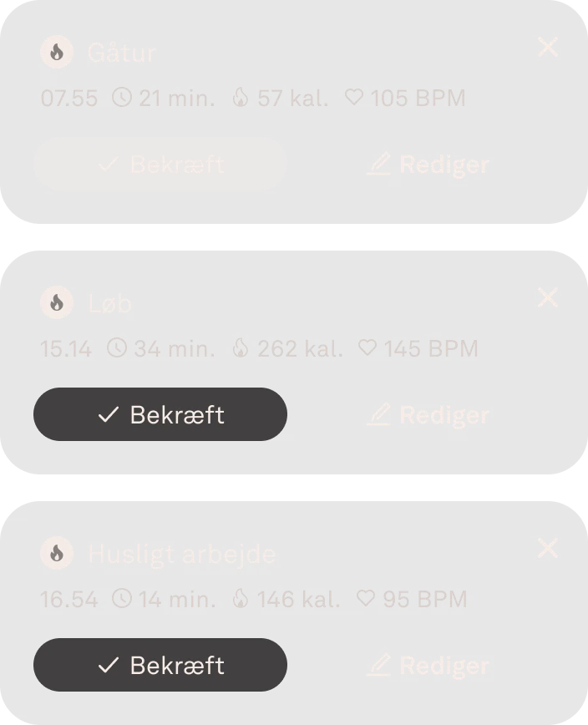Confirm the Husligt arbejde activity
The image size is (588, 725).
(x=160, y=665)
